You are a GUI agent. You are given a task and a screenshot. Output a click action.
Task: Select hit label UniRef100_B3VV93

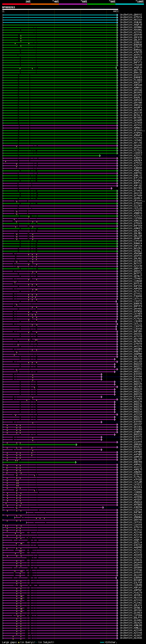click(x=131, y=374)
